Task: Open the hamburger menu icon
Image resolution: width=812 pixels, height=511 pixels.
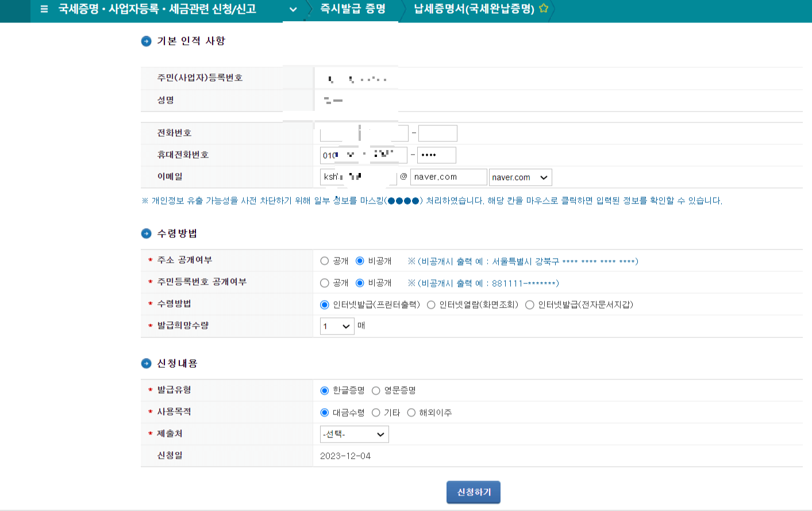Action: [x=44, y=9]
